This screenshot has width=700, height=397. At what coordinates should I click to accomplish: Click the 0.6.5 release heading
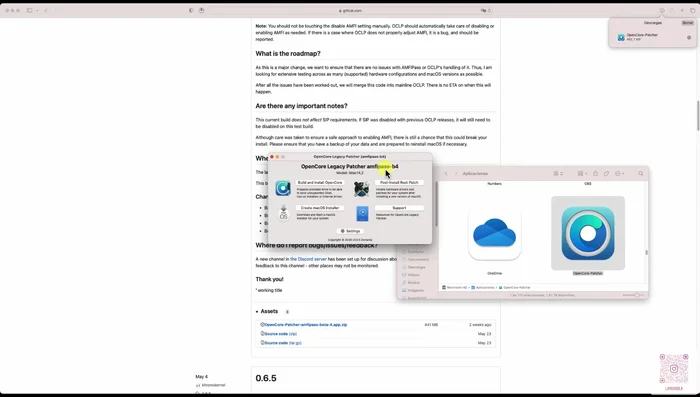(266, 378)
